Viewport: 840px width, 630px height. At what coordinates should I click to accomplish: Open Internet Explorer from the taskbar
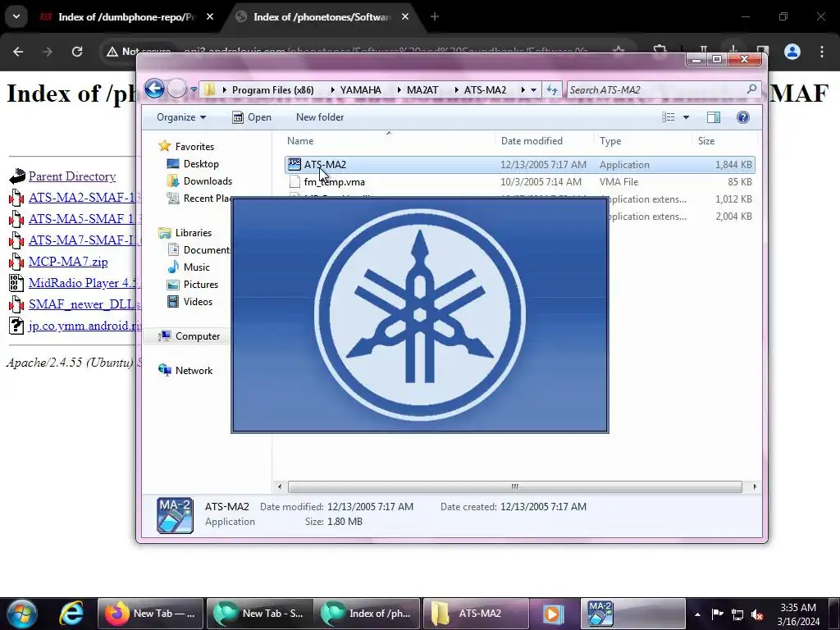tap(71, 614)
